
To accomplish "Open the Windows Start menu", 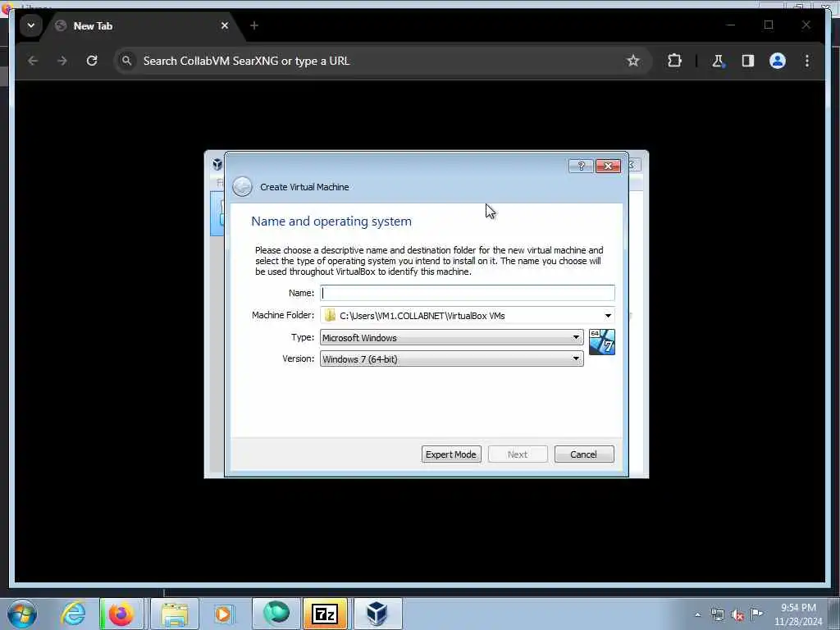I will point(22,614).
